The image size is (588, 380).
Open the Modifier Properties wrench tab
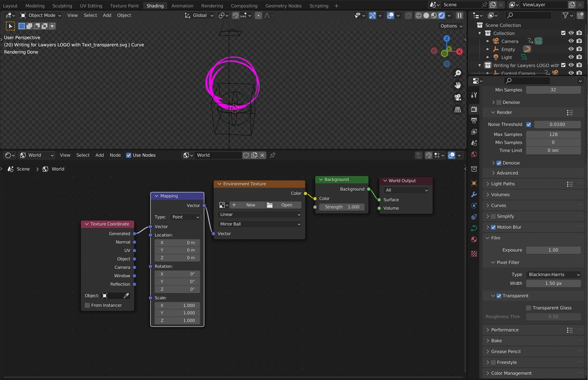(x=474, y=194)
